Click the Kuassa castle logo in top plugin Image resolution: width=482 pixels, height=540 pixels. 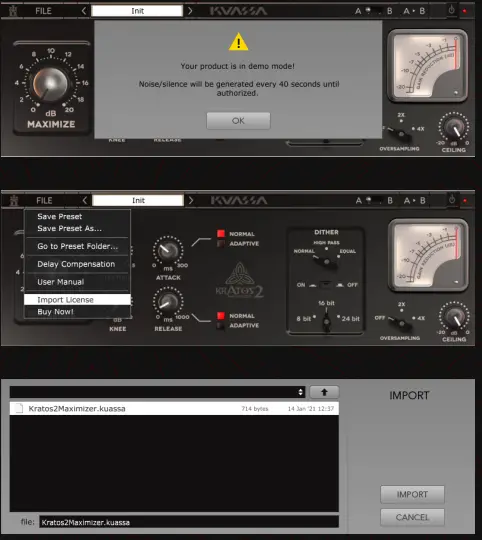pyautogui.click(x=13, y=11)
